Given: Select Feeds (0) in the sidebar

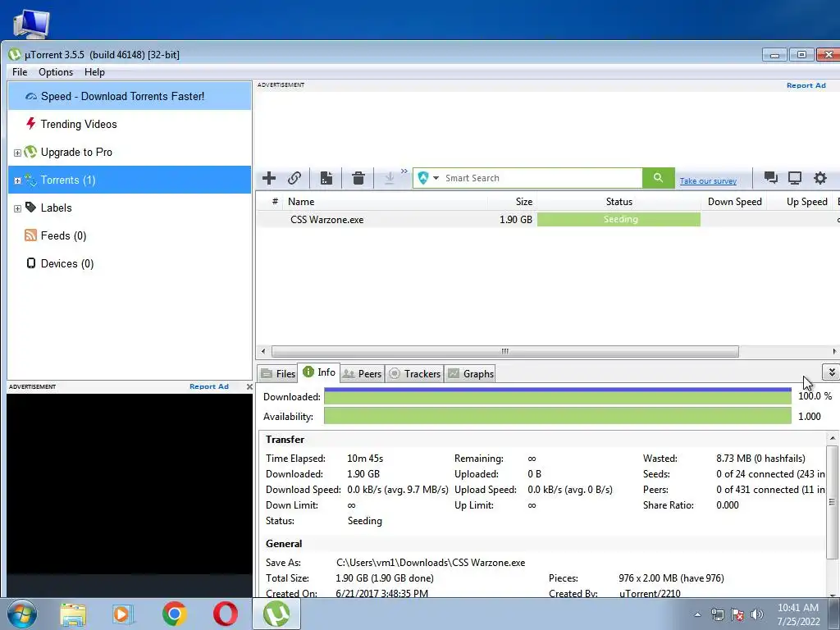Looking at the screenshot, I should [x=130, y=235].
